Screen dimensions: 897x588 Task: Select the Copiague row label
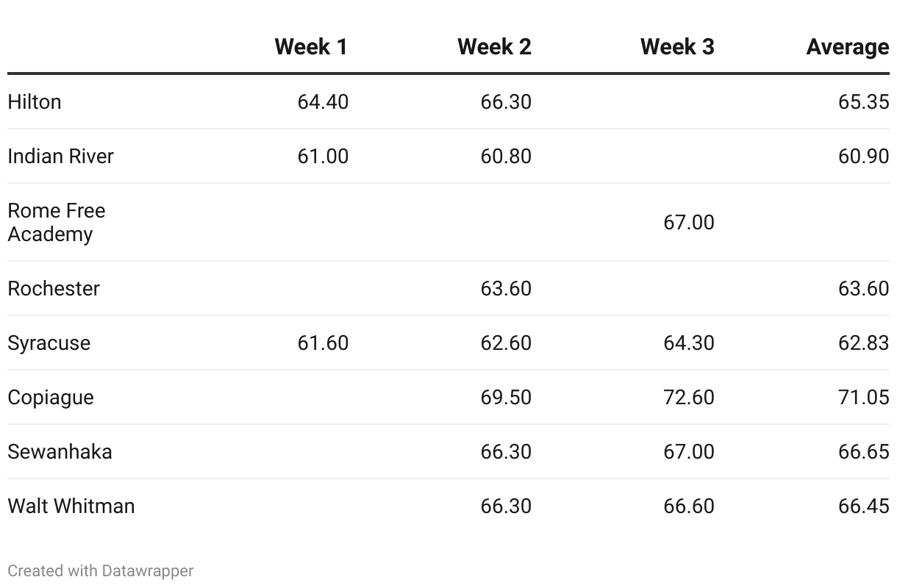click(51, 398)
